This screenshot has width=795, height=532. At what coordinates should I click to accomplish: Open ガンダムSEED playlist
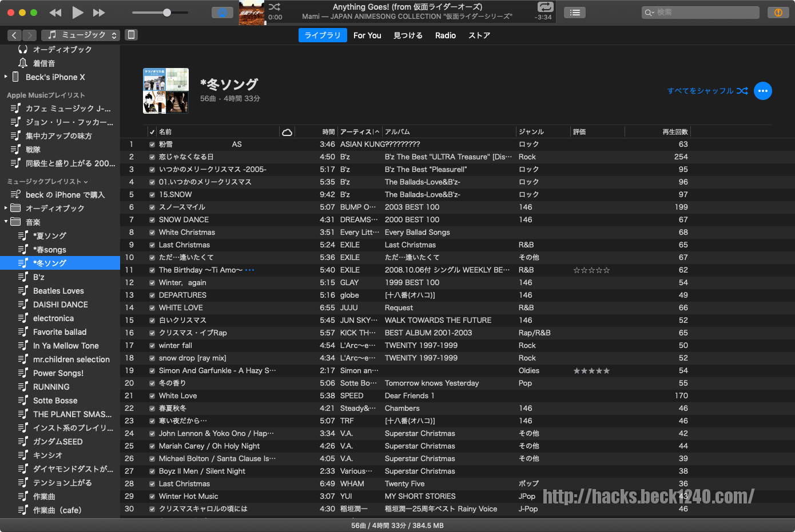tap(60, 442)
